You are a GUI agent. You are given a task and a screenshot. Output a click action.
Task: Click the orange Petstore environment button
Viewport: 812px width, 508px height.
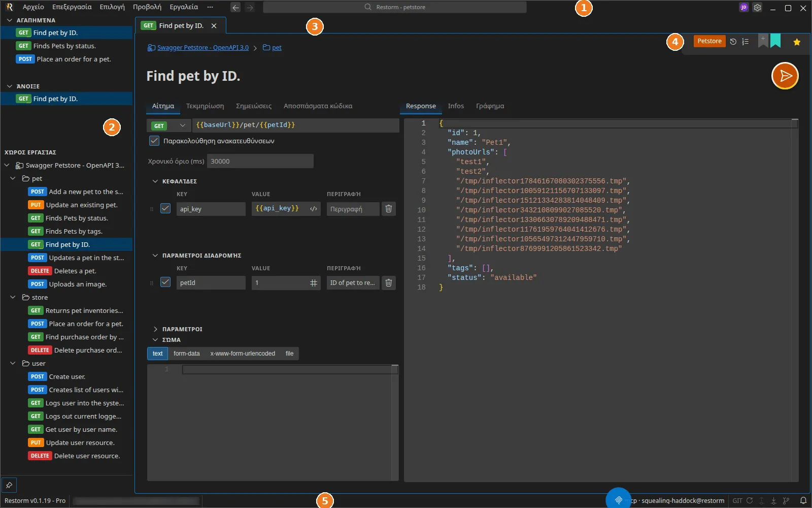(709, 41)
